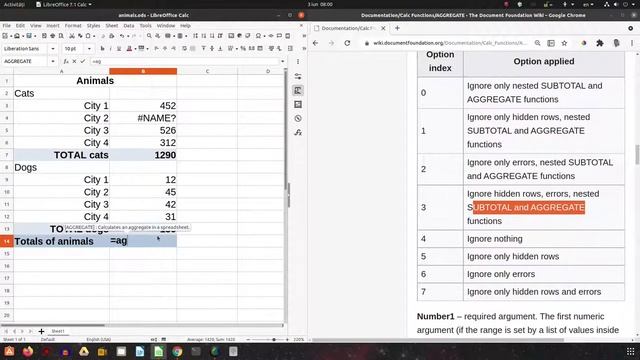The height and width of the screenshot is (360, 640).
Task: Click the Cut scissors icon in Calc toolbar
Action: (71, 36)
